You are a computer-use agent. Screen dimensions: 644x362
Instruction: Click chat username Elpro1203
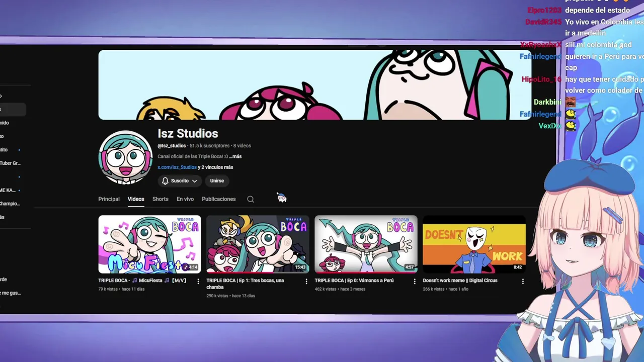[544, 10]
